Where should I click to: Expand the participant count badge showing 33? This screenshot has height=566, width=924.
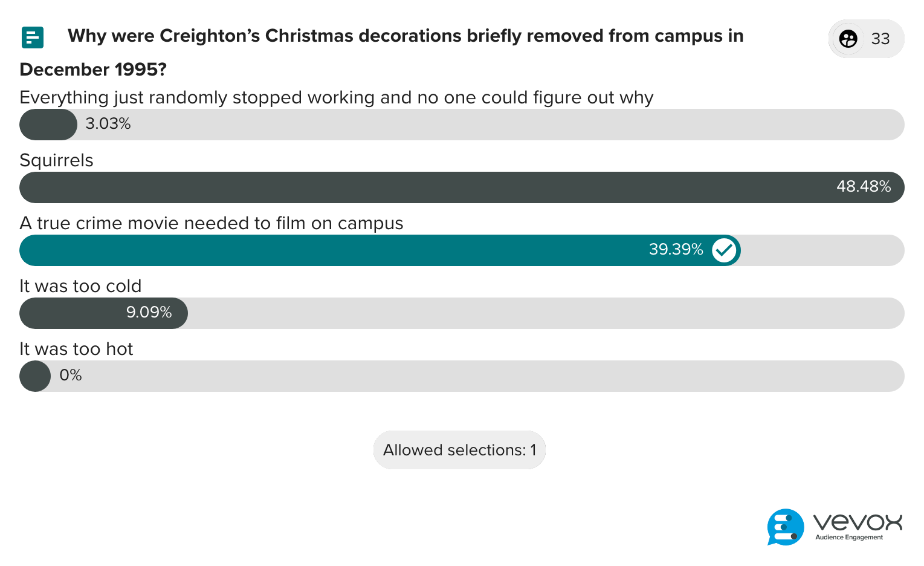tap(866, 39)
